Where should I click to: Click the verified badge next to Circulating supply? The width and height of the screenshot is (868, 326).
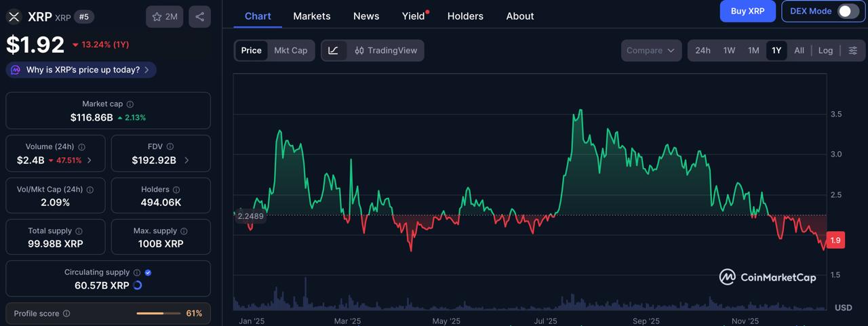[149, 272]
